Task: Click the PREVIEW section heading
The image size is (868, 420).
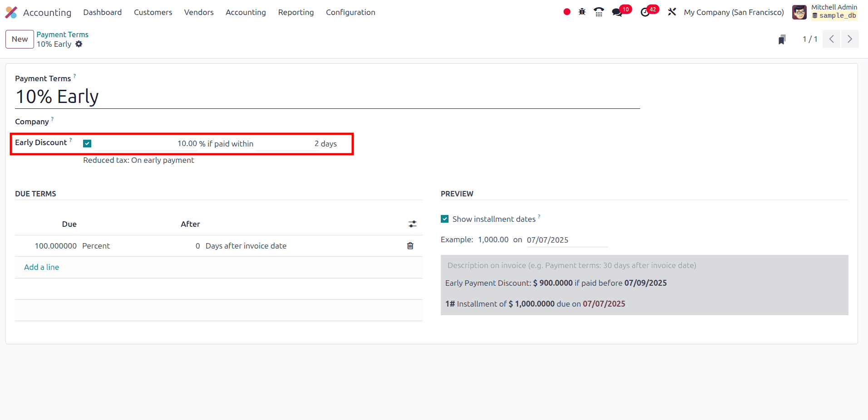Action: pos(457,194)
